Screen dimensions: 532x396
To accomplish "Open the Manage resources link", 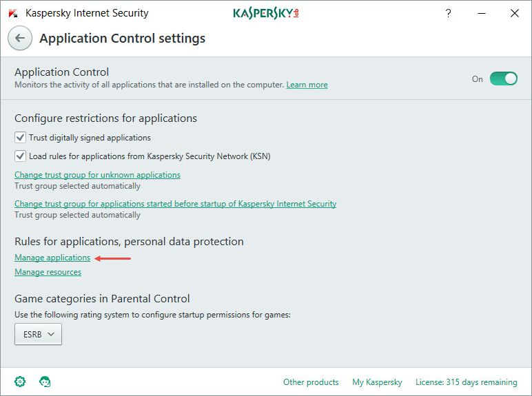I will (48, 272).
